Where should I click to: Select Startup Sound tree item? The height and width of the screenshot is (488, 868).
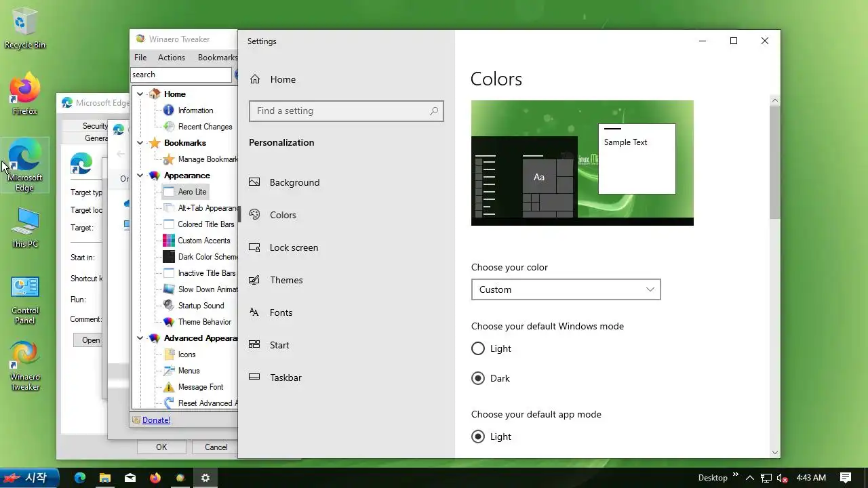201,306
